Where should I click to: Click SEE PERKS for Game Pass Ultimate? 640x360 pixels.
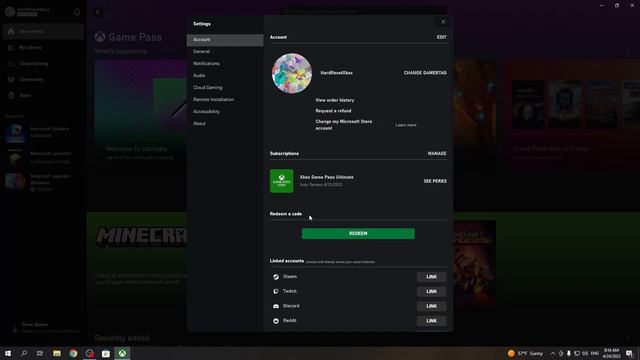(x=435, y=181)
